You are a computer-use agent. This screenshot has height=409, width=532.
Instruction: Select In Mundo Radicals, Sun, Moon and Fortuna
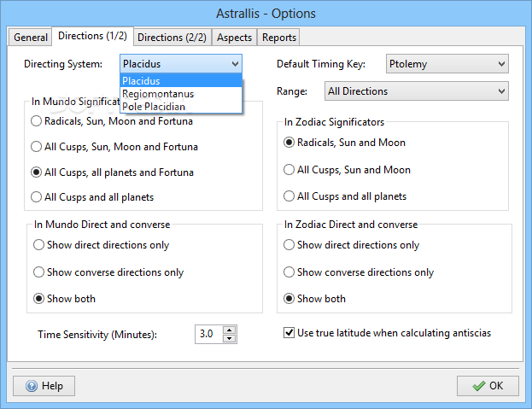tap(112, 121)
